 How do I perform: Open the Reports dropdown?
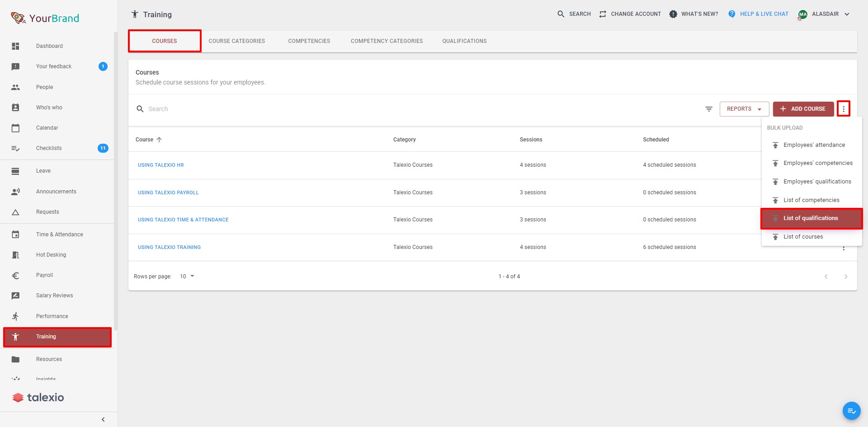coord(744,109)
